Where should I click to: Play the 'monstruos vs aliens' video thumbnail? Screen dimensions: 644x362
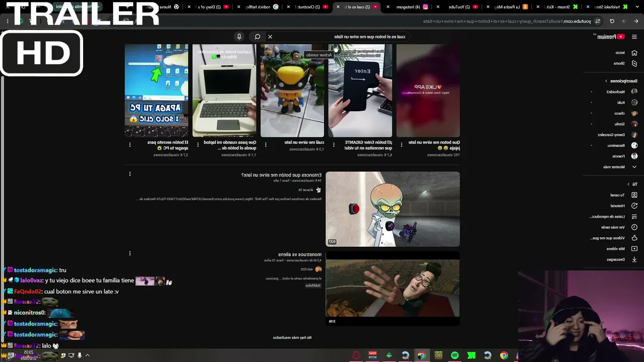[392, 289]
